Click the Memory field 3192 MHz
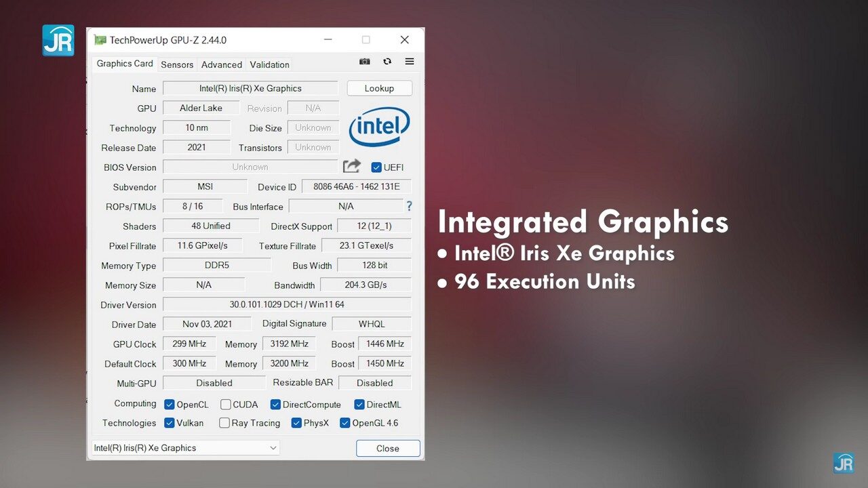This screenshot has width=868, height=488. coord(289,344)
